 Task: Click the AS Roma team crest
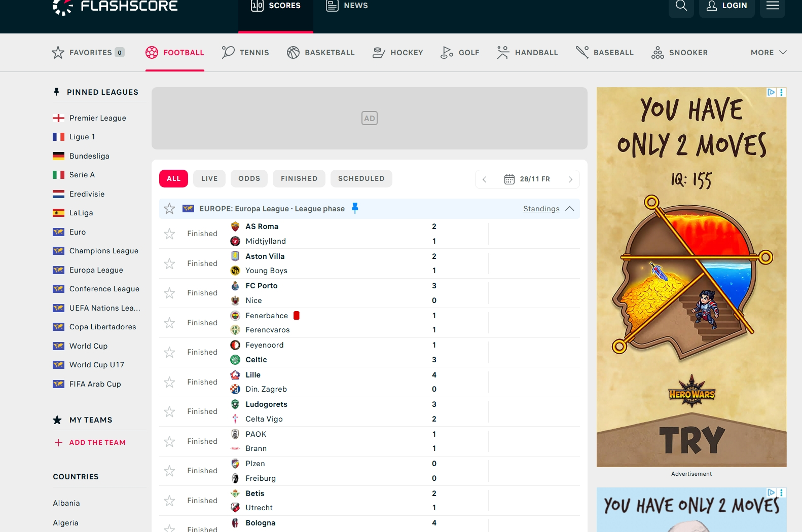(x=235, y=226)
